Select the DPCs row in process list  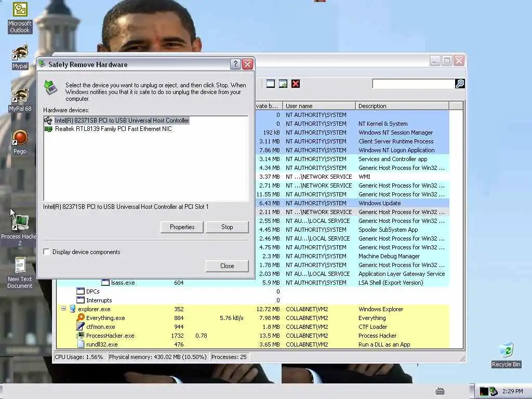tap(253, 291)
